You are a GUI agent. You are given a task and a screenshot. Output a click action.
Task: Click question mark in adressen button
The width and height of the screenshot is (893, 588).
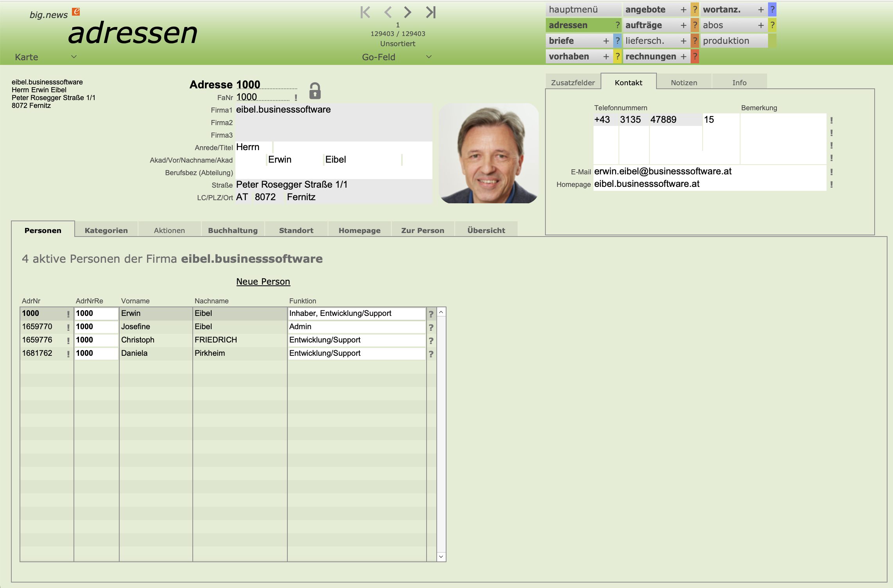617,25
